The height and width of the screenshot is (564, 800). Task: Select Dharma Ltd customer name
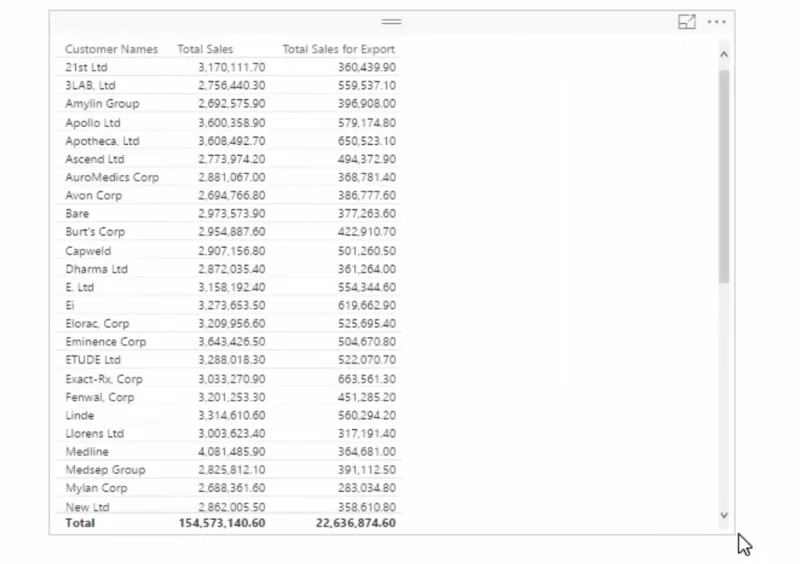[x=96, y=269]
